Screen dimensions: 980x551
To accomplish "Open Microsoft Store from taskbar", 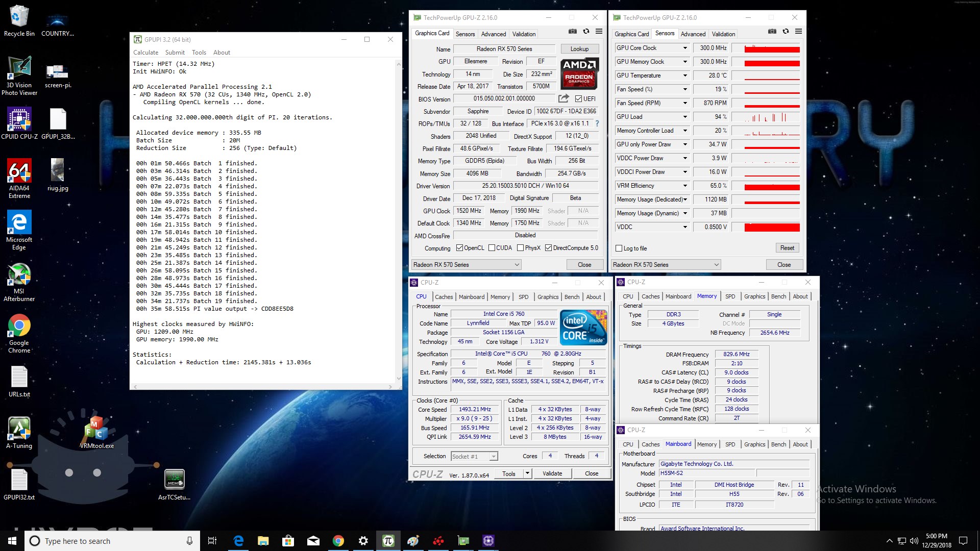I will (288, 541).
